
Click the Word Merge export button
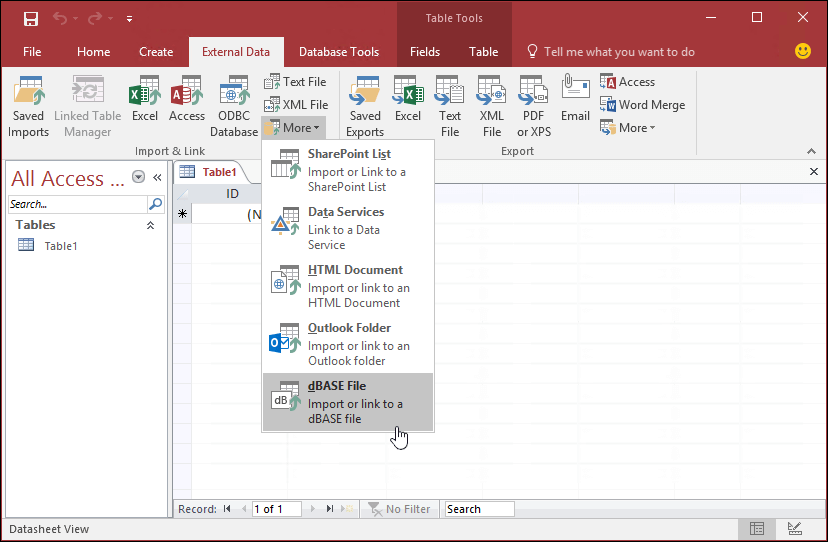tap(642, 104)
